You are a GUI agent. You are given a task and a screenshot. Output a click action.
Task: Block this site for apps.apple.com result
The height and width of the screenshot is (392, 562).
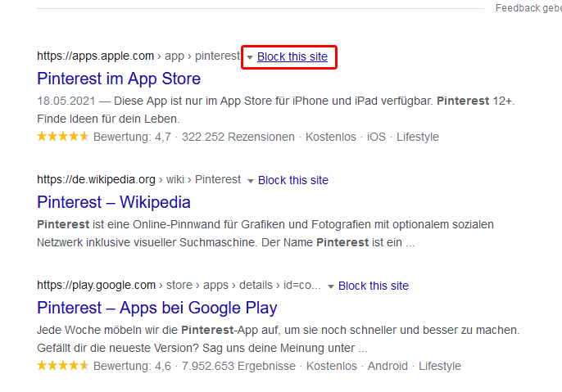coord(292,56)
